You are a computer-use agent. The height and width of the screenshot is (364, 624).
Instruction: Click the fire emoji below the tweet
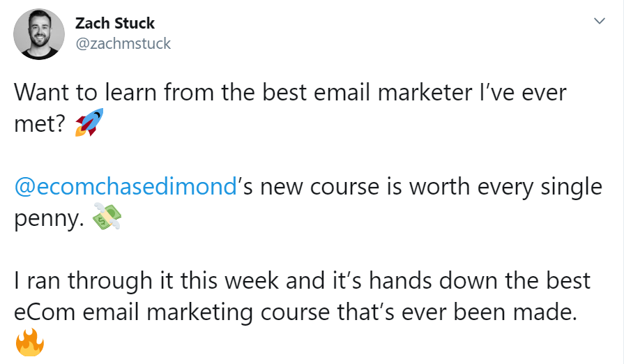(x=29, y=342)
